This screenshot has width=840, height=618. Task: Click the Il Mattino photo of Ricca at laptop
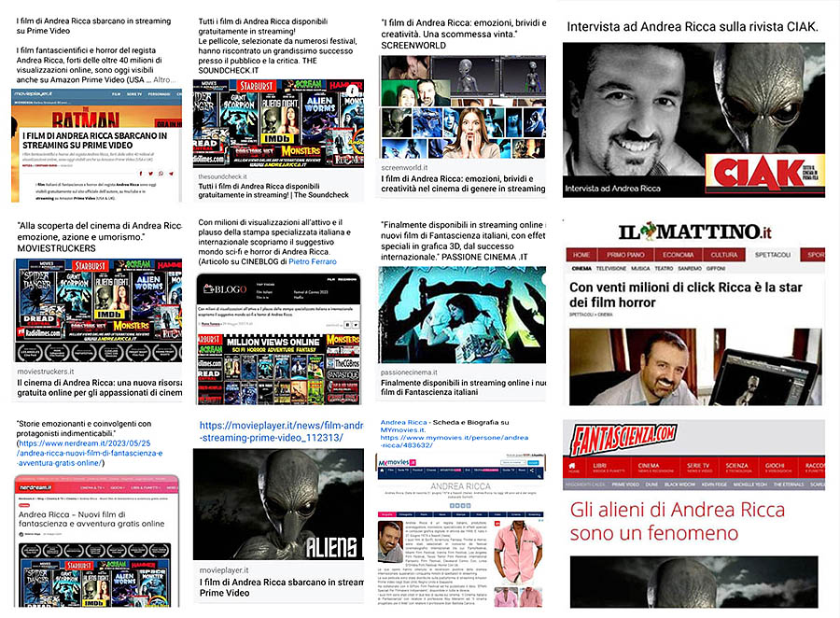click(695, 367)
